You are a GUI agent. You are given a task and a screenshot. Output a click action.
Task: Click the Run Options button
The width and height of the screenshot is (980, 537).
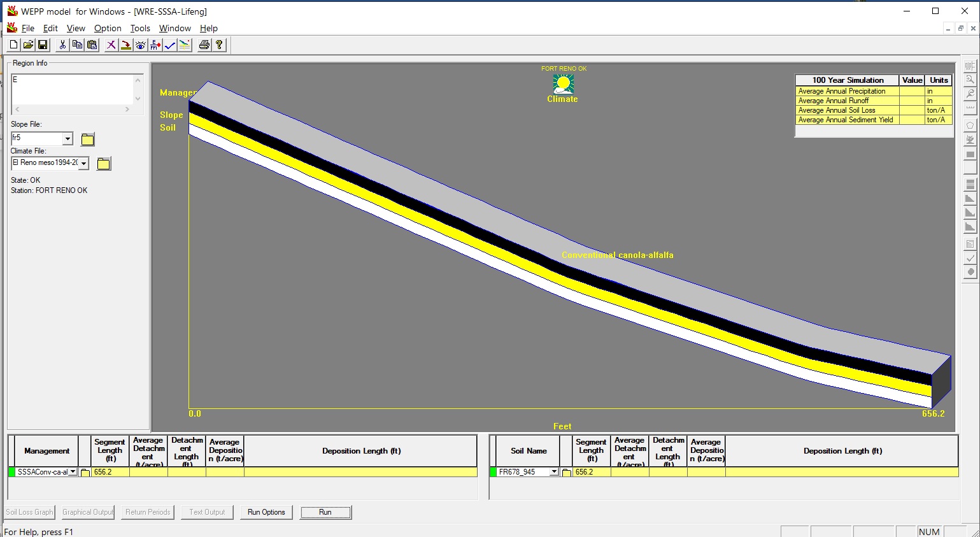(x=266, y=512)
